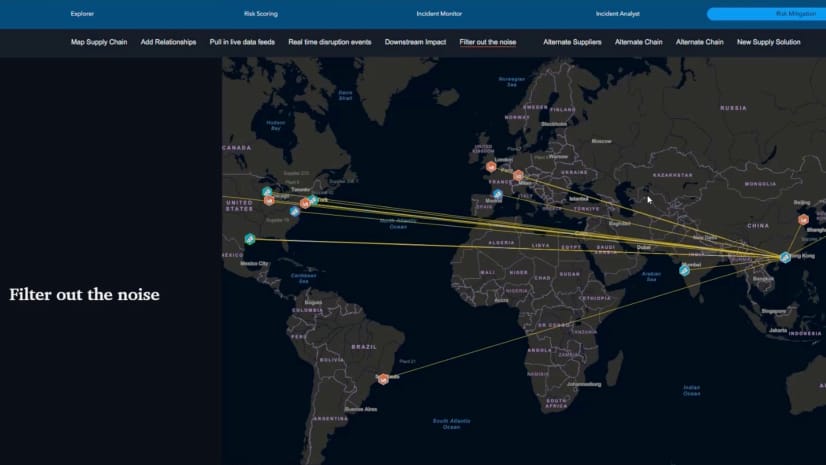Screen dimensions: 826x465
Task: Click the Moscow city label on map
Action: [x=602, y=141]
